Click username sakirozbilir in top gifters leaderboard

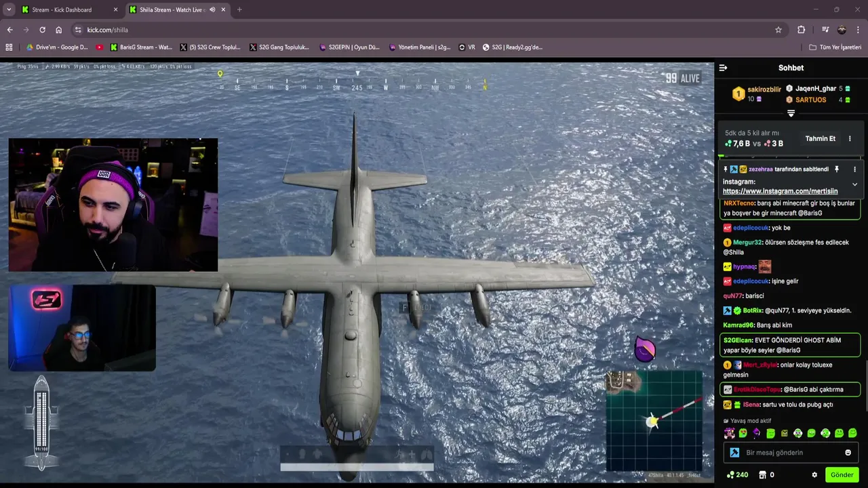[x=764, y=89]
